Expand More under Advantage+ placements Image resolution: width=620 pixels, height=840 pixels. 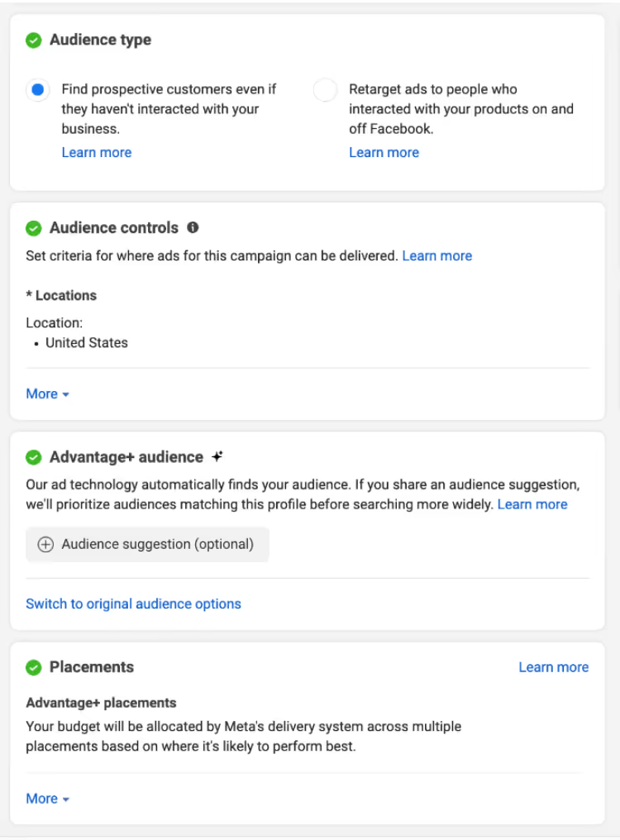[47, 799]
